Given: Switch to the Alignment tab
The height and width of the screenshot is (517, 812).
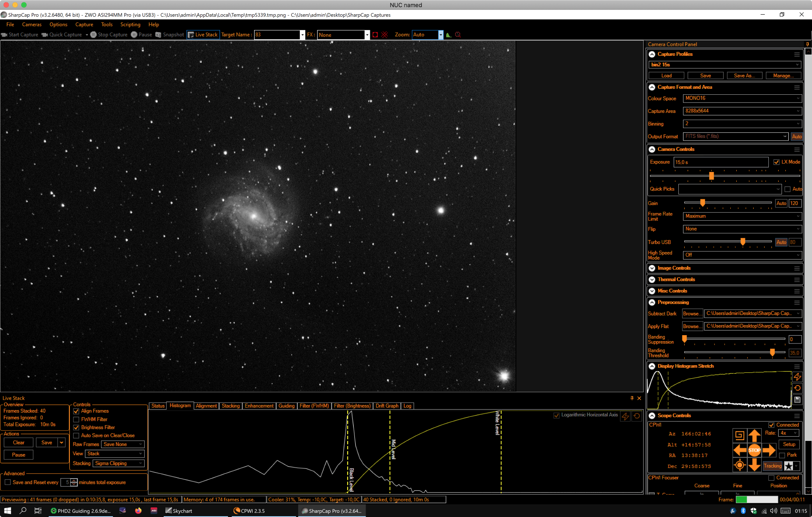Looking at the screenshot, I should point(206,406).
